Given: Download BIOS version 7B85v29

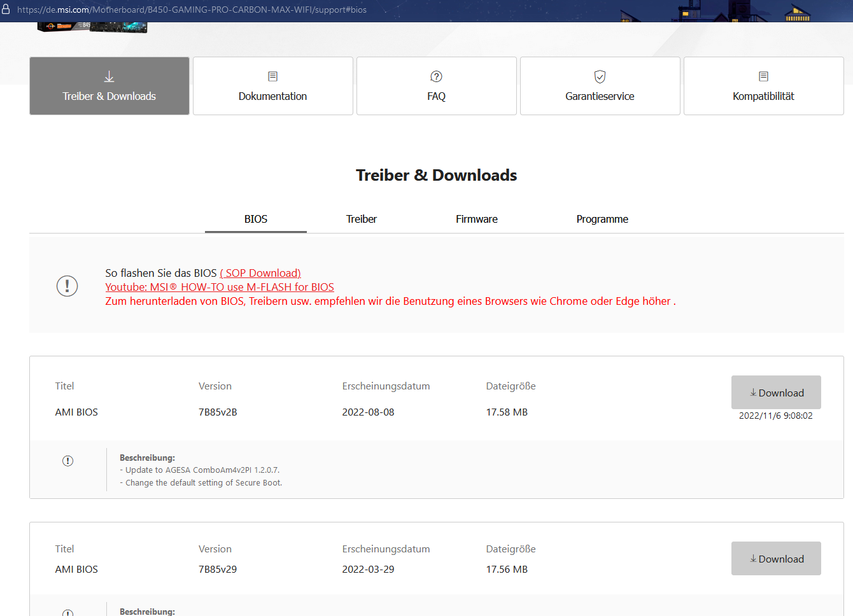Looking at the screenshot, I should (x=776, y=559).
